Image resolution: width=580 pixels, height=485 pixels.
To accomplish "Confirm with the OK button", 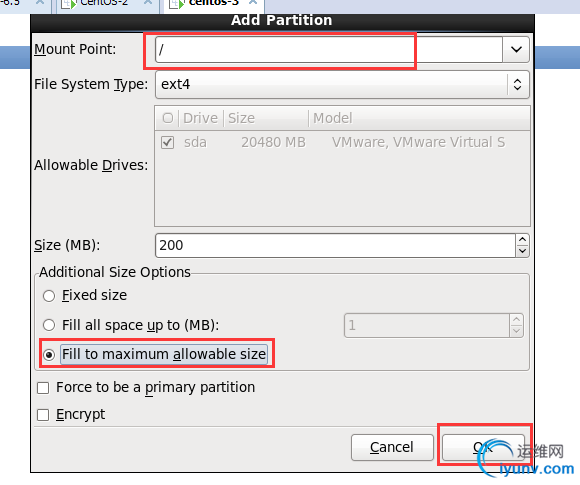I will click(x=483, y=447).
